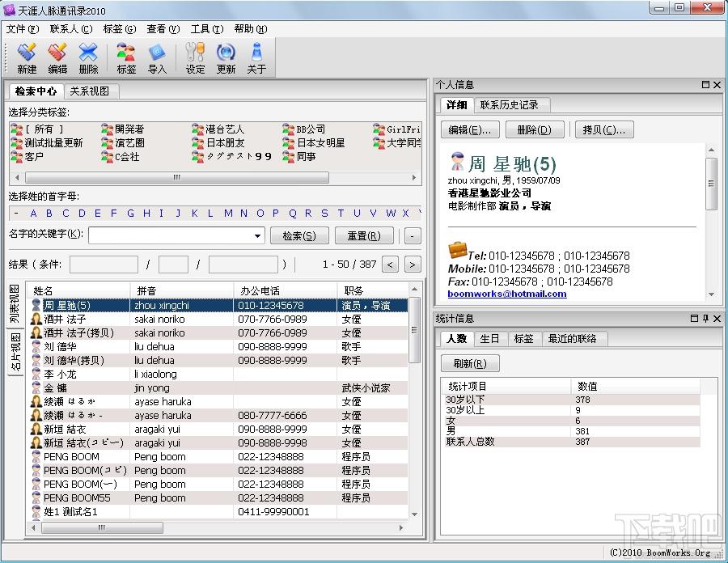Screen dimensions: 728x563
Task: Open the 联系人(C) menu
Action: (71, 29)
